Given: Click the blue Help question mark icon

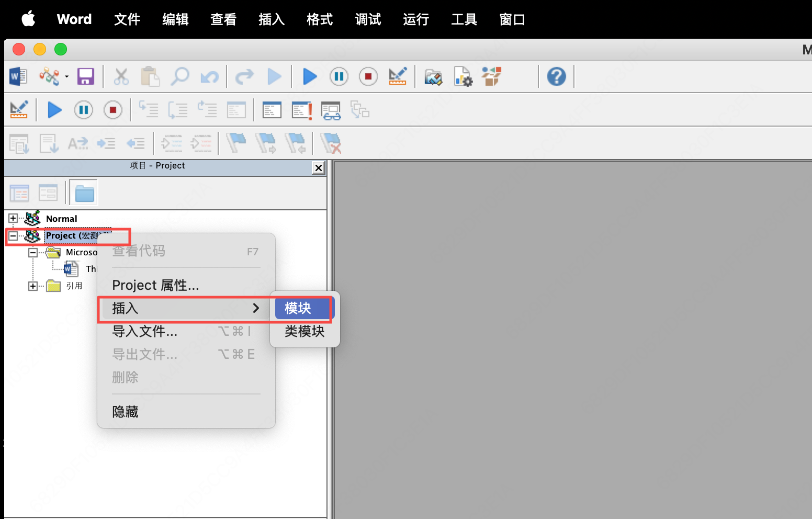Looking at the screenshot, I should point(557,76).
